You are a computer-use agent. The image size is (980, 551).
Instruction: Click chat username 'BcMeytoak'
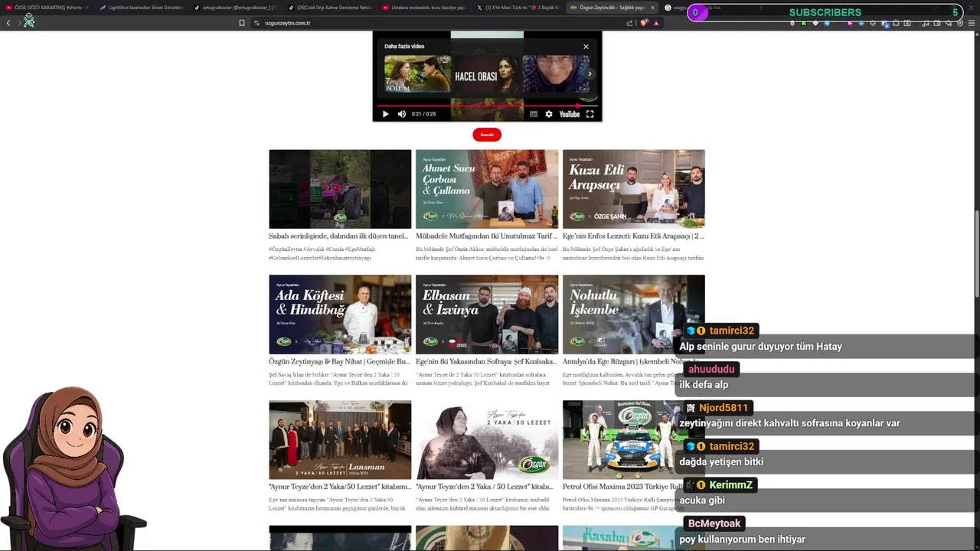[x=714, y=523]
